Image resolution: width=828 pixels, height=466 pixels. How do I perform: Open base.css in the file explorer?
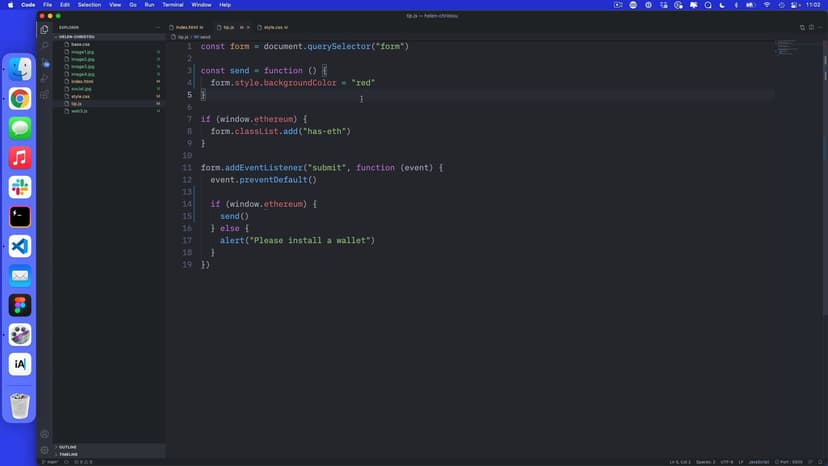point(80,44)
